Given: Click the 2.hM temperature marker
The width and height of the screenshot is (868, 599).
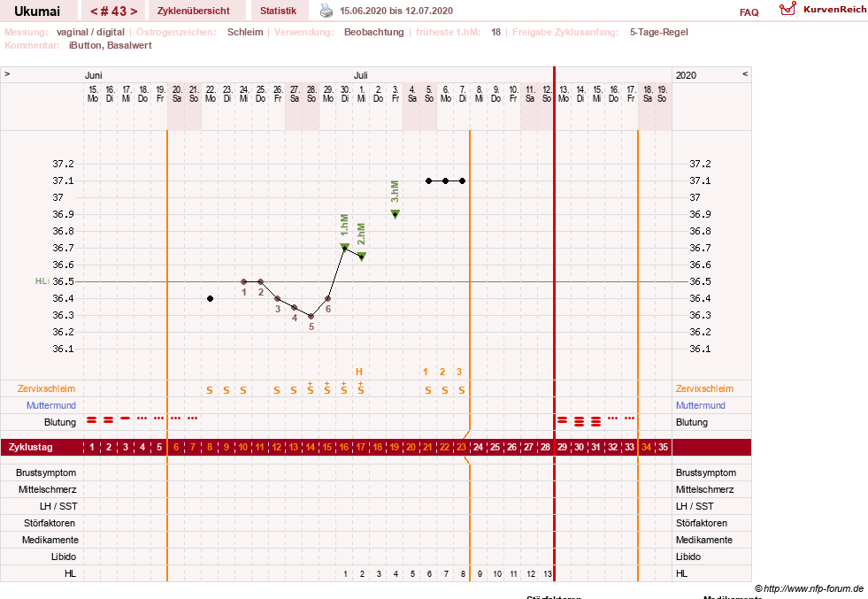Looking at the screenshot, I should [x=362, y=256].
